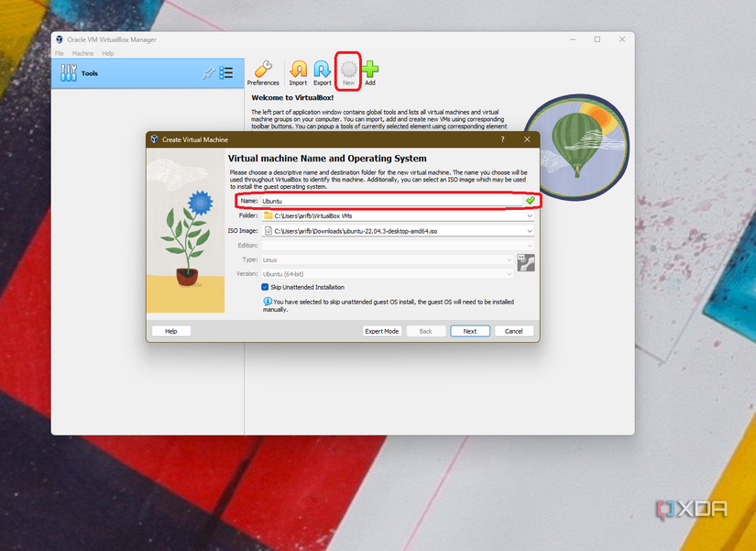Viewport: 756px width, 551px height.
Task: Click the Next button
Action: [470, 331]
